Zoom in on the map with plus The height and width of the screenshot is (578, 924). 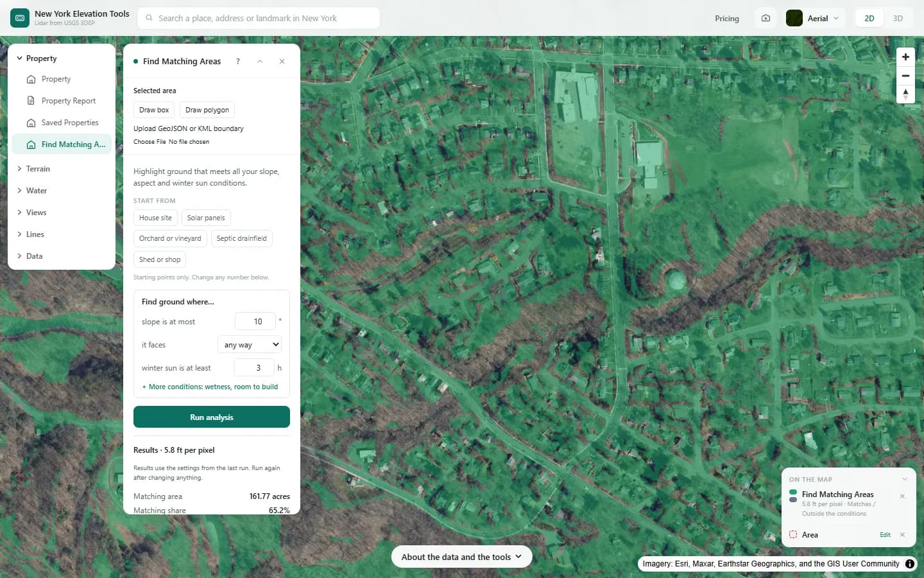pyautogui.click(x=905, y=57)
